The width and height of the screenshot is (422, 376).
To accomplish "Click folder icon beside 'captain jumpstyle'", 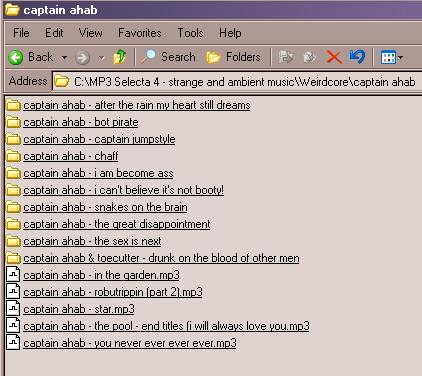I will tap(13, 139).
